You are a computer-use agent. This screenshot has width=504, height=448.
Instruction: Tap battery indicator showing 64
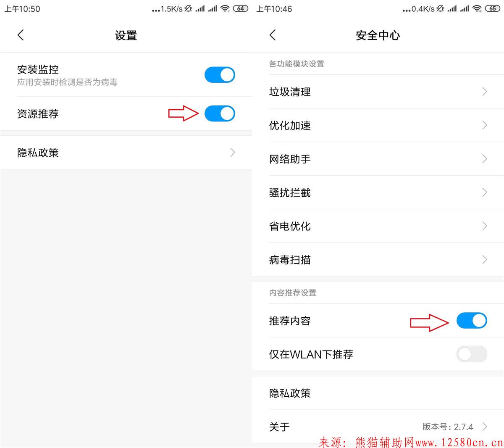[x=241, y=9]
